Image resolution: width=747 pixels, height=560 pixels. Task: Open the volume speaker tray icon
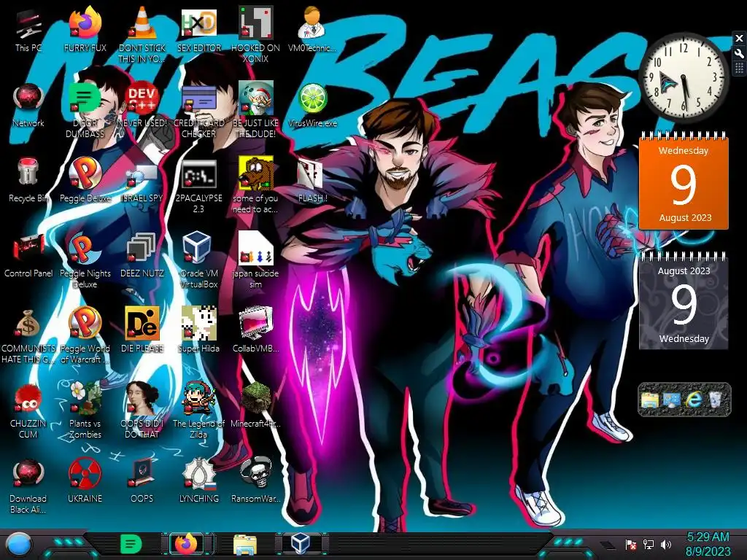(x=666, y=544)
